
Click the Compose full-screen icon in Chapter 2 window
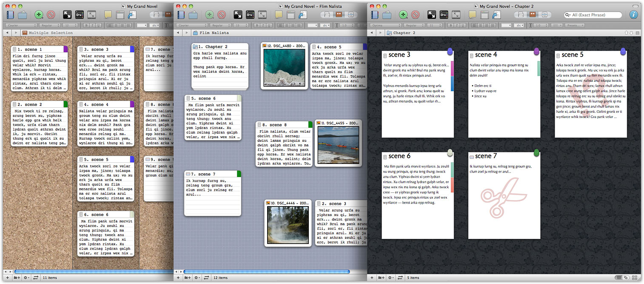[432, 15]
